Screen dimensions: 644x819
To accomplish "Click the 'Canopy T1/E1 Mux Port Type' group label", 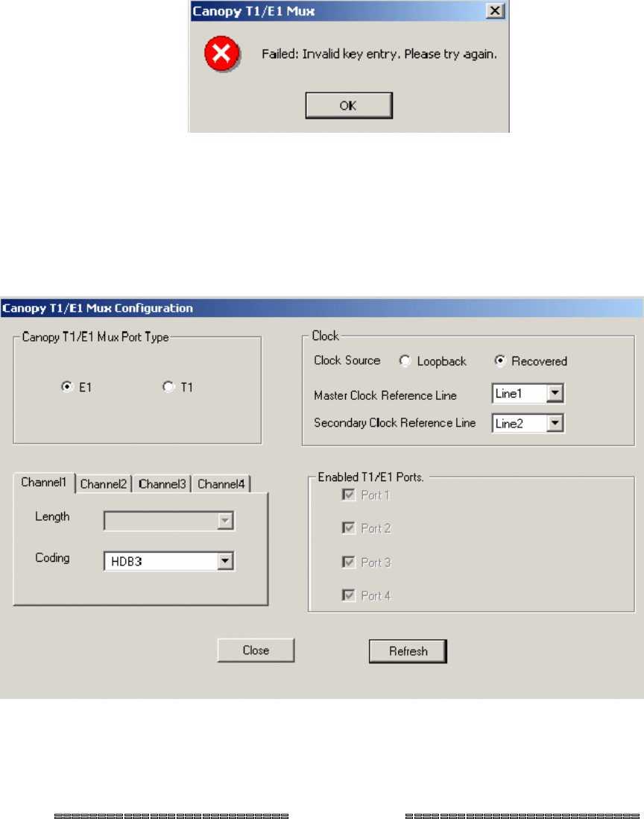I will pyautogui.click(x=95, y=337).
